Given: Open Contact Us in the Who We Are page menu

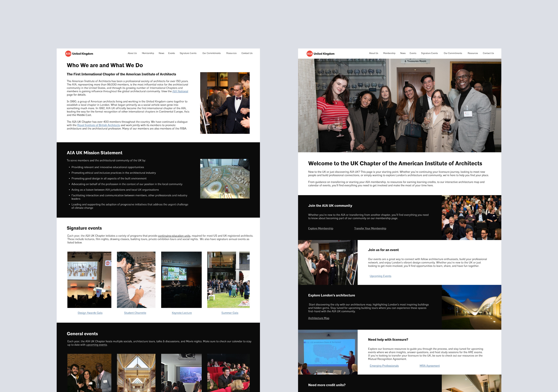Looking at the screenshot, I should point(247,53).
